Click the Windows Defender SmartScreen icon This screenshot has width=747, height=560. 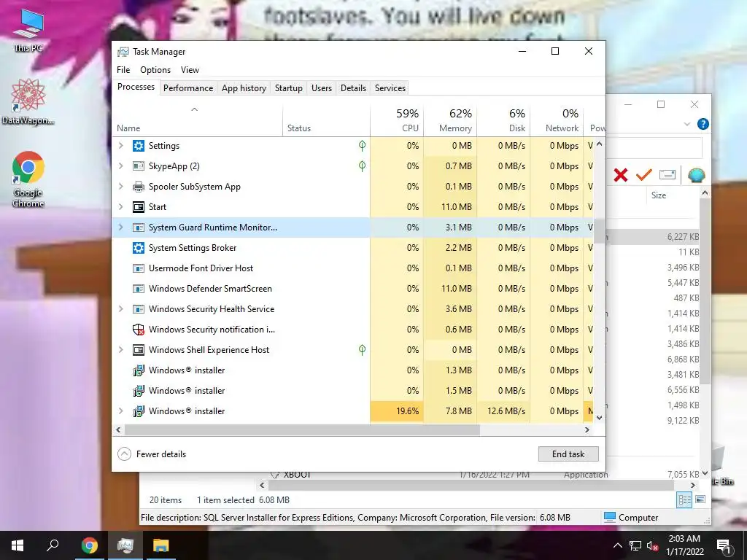click(138, 289)
